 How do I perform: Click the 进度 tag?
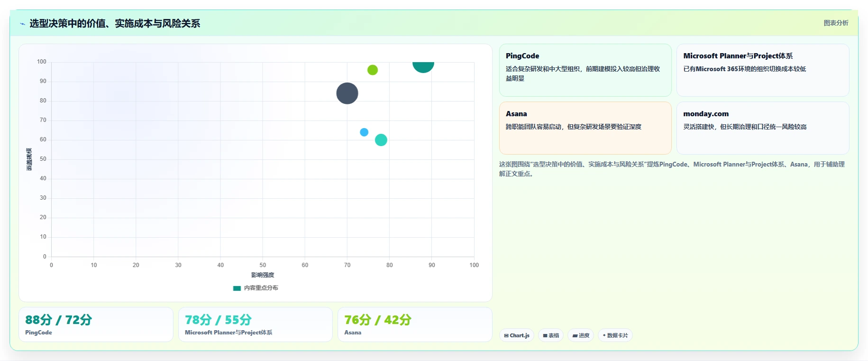tap(581, 335)
